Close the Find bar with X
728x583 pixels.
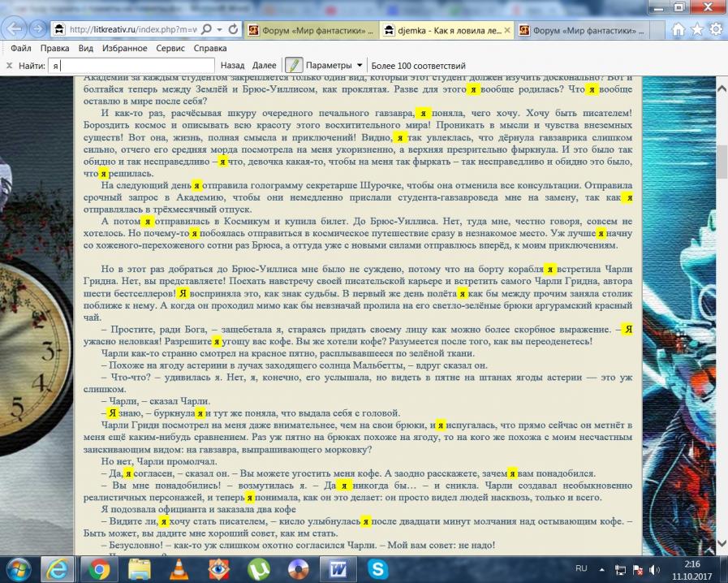click(9, 65)
